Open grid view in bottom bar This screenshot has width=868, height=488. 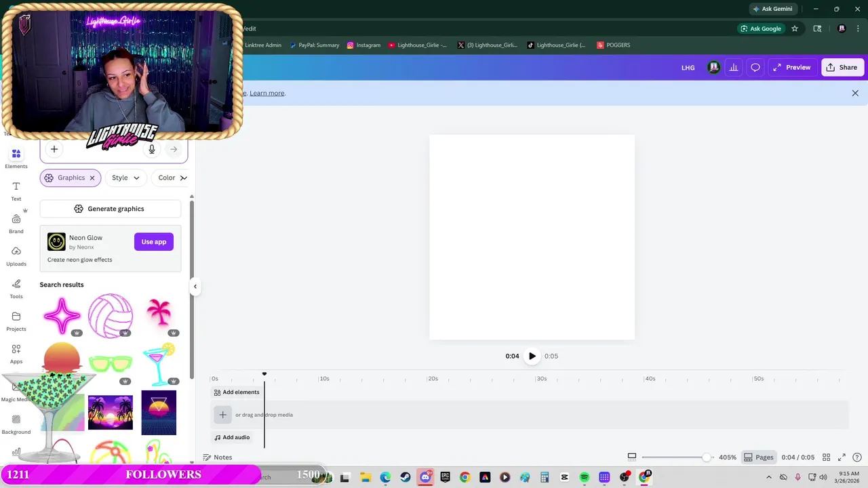click(x=826, y=457)
